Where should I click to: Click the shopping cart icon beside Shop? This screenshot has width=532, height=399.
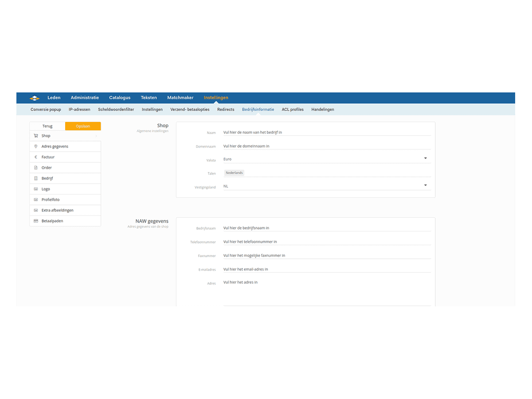(36, 136)
